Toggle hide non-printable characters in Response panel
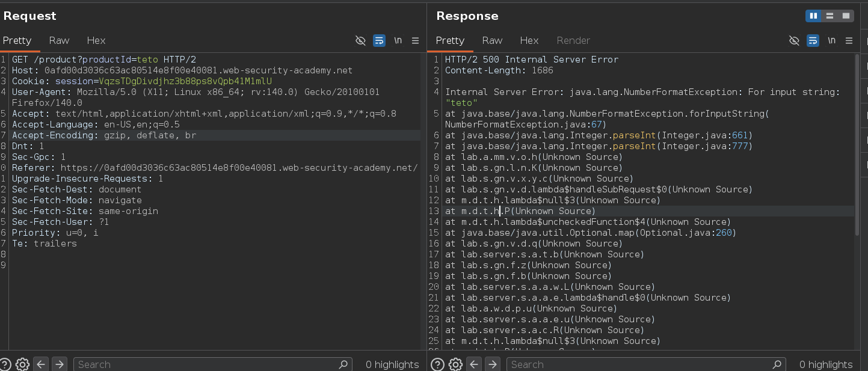 coord(794,40)
